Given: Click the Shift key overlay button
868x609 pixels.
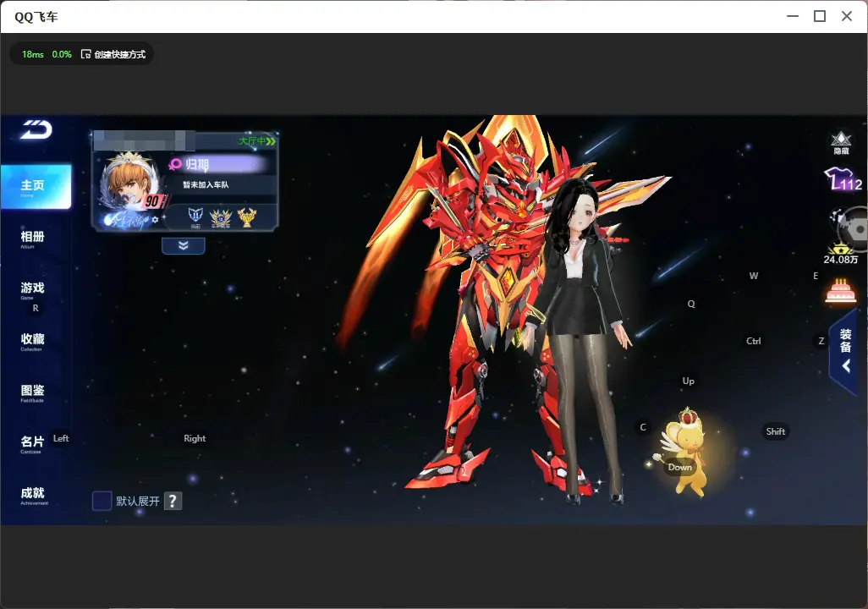Looking at the screenshot, I should point(776,431).
